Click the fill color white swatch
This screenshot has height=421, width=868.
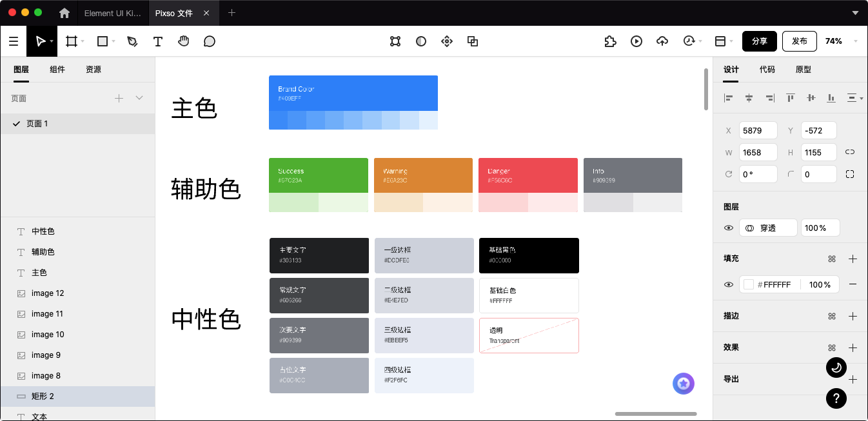(x=749, y=284)
